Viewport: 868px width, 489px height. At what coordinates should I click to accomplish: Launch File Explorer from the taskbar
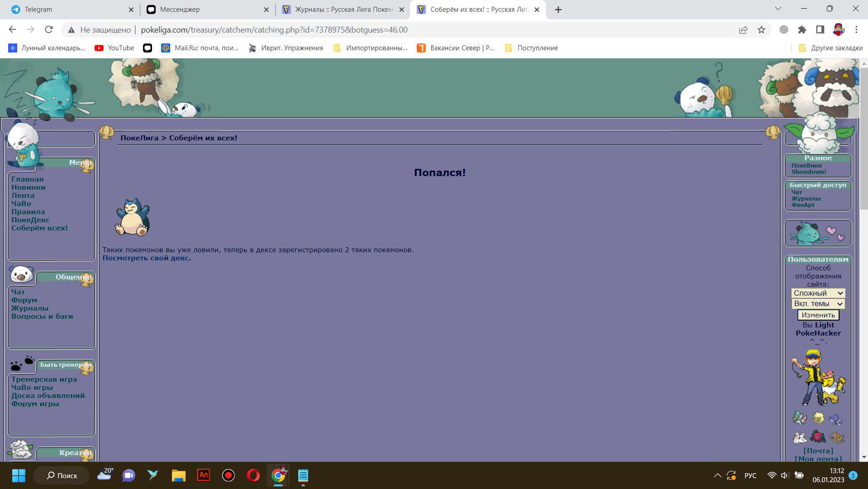pyautogui.click(x=178, y=475)
